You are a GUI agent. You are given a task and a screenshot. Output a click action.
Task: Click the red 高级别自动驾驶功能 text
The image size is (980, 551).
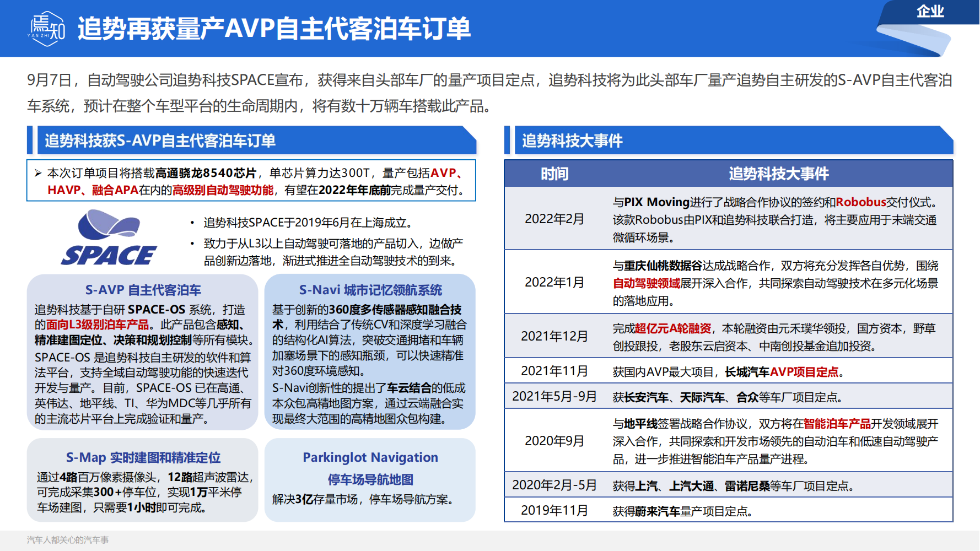(223, 190)
